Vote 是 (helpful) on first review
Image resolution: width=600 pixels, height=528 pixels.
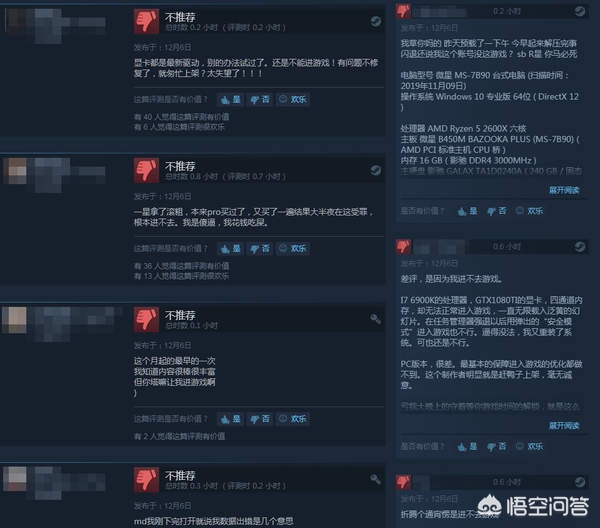tap(231, 100)
